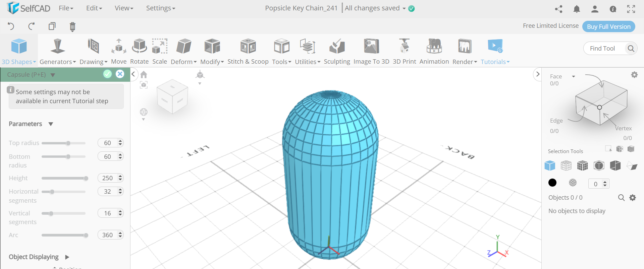Cancel the Capsule with the X button
This screenshot has height=269, width=644.
pyautogui.click(x=120, y=74)
